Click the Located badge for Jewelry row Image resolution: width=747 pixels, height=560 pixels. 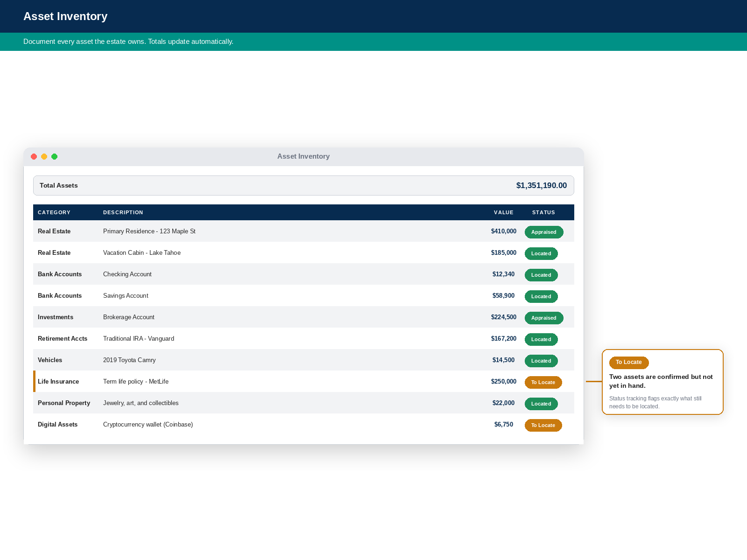pyautogui.click(x=541, y=404)
